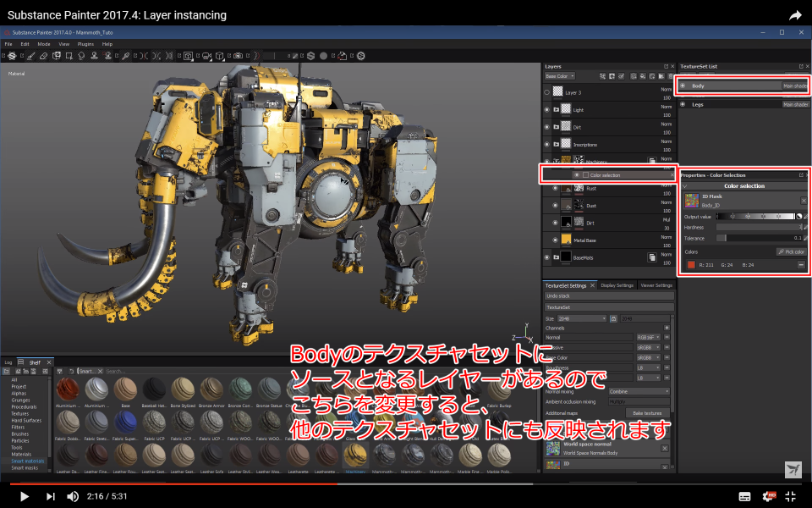Click the instance icon on Machinery layer
The width and height of the screenshot is (812, 508).
point(652,161)
